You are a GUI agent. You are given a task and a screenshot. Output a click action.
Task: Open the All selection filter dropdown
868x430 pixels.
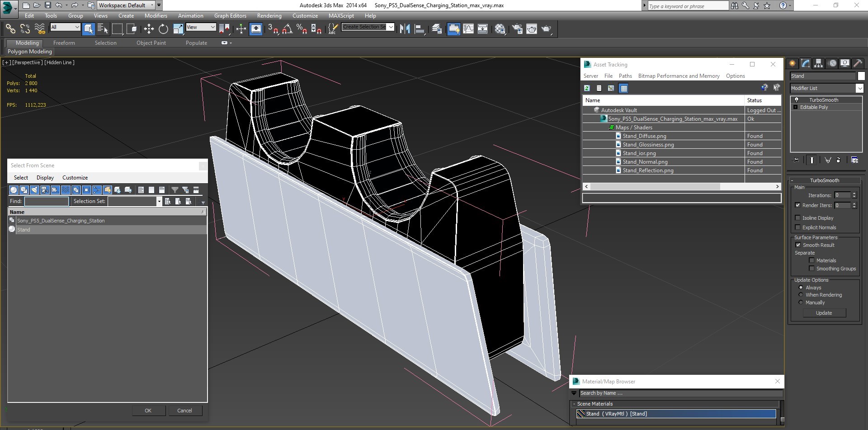(65, 27)
